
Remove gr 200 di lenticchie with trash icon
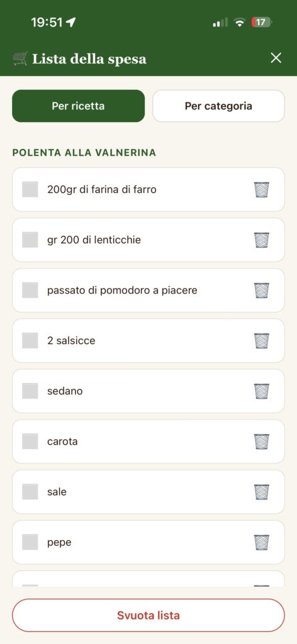tap(261, 240)
